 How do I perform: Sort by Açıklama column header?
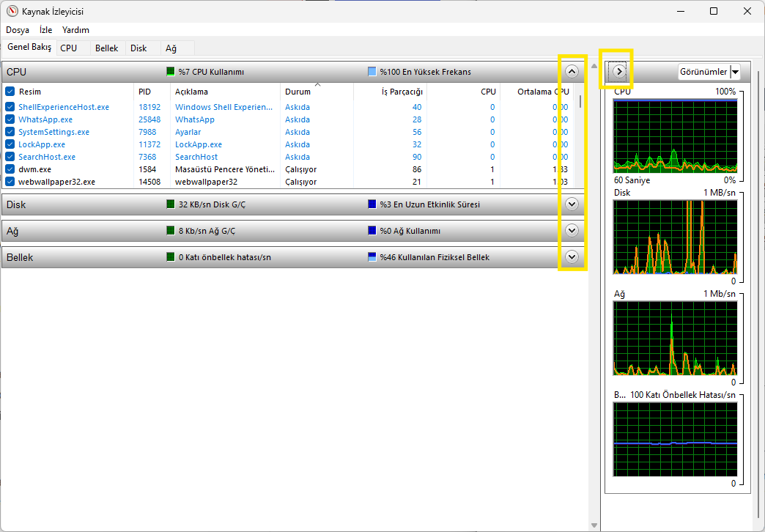[225, 92]
